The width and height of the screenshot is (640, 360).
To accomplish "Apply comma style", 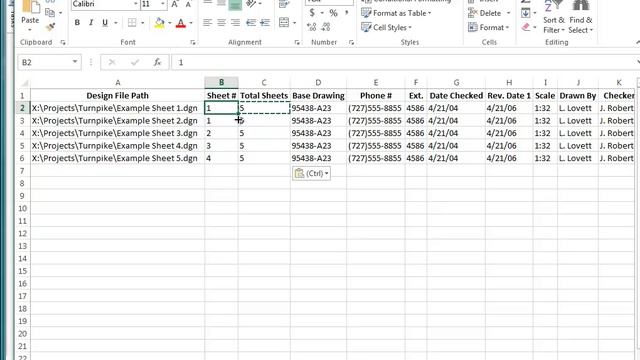I will [347, 13].
